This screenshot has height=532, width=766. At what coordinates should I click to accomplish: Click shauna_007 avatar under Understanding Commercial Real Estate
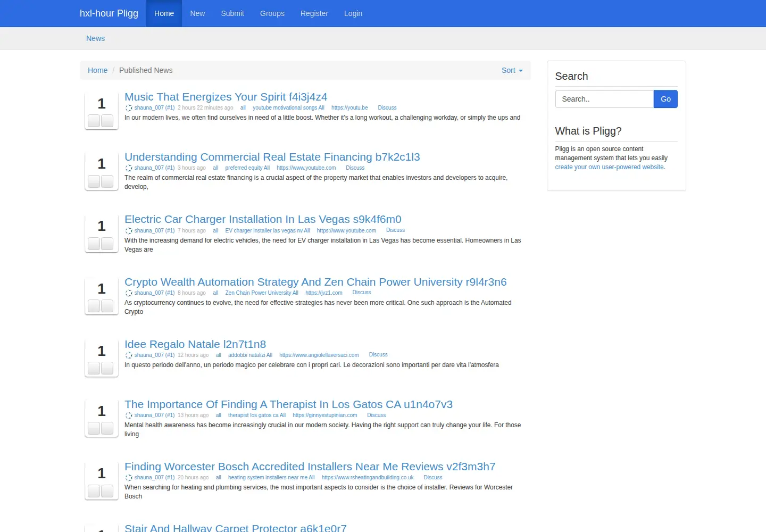pyautogui.click(x=129, y=168)
